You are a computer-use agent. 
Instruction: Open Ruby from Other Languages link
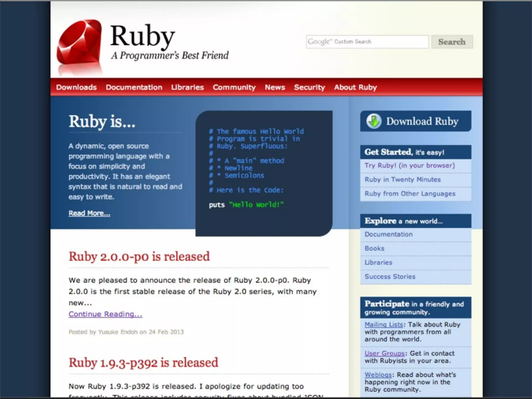tap(410, 194)
